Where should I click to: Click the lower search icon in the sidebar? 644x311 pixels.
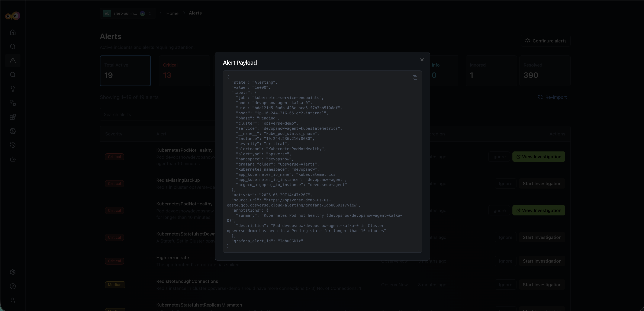(x=13, y=75)
